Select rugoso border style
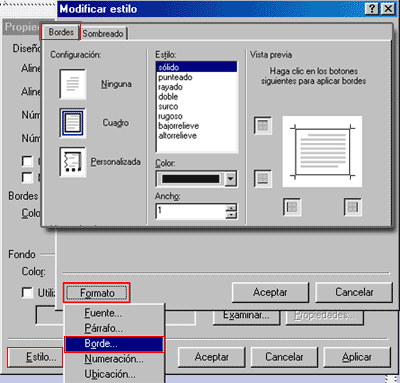400x383 pixels. (x=197, y=116)
